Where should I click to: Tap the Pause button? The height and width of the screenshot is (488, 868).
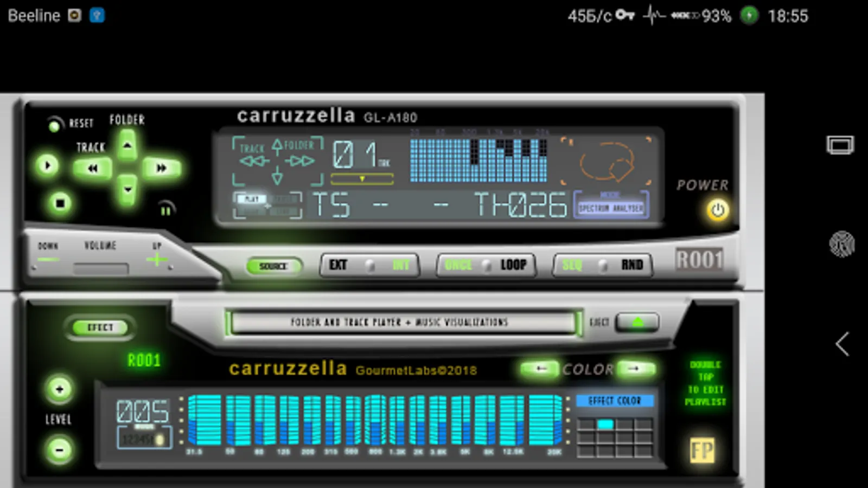pyautogui.click(x=166, y=210)
